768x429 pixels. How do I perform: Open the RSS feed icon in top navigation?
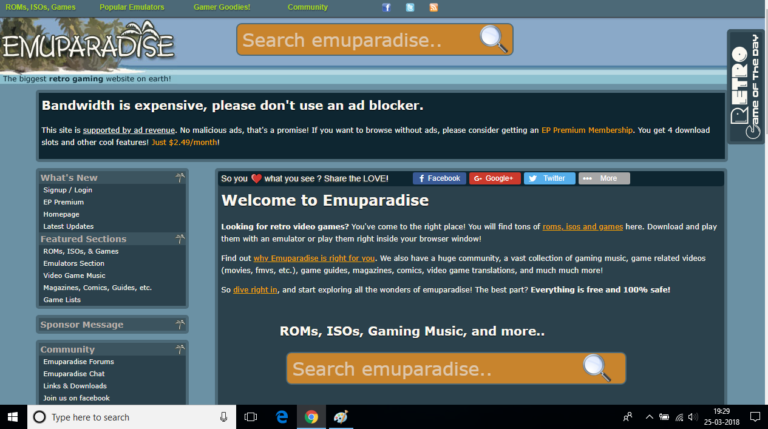click(x=433, y=7)
